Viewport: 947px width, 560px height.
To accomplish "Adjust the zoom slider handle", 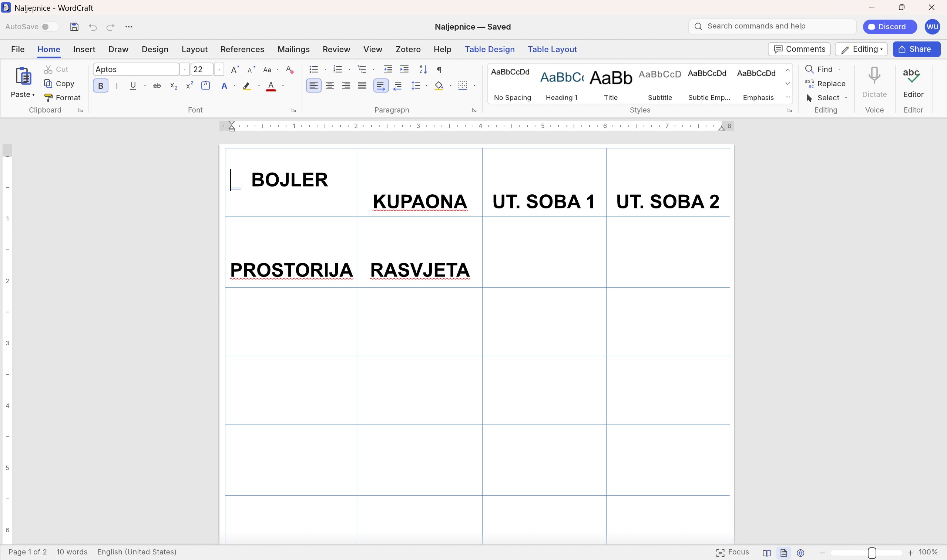I will point(872,553).
